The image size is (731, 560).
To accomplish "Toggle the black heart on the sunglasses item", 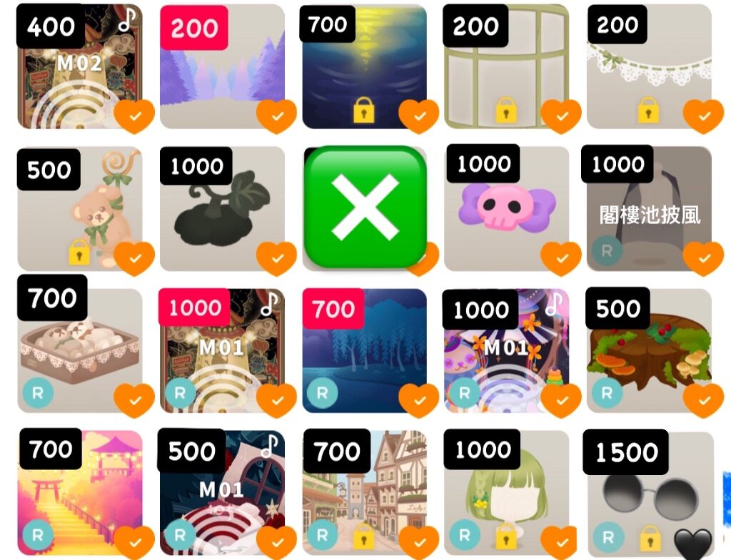I will 694,544.
